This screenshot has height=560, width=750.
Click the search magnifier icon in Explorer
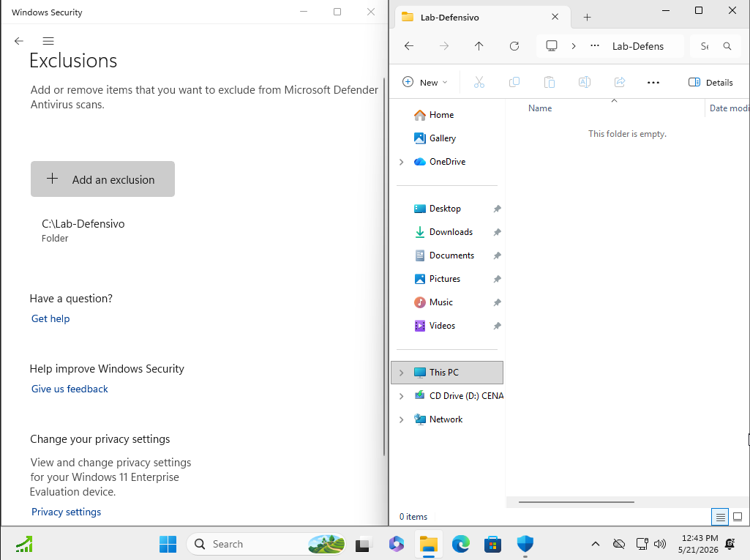pyautogui.click(x=727, y=46)
